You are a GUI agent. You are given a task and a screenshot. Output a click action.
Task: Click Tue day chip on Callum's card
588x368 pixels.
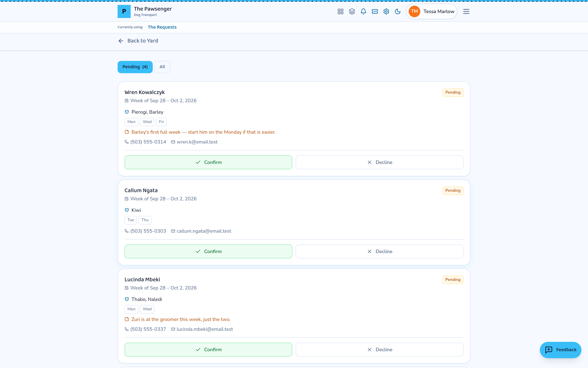tap(130, 220)
